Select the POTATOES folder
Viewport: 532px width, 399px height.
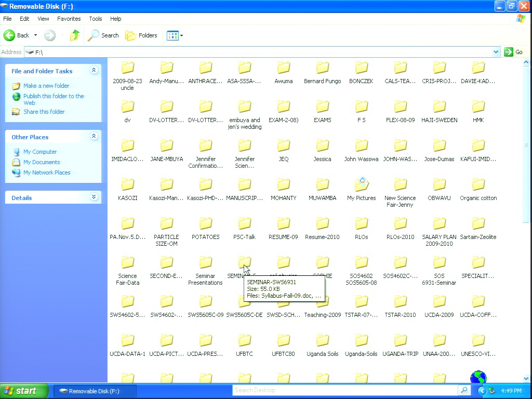206,229
